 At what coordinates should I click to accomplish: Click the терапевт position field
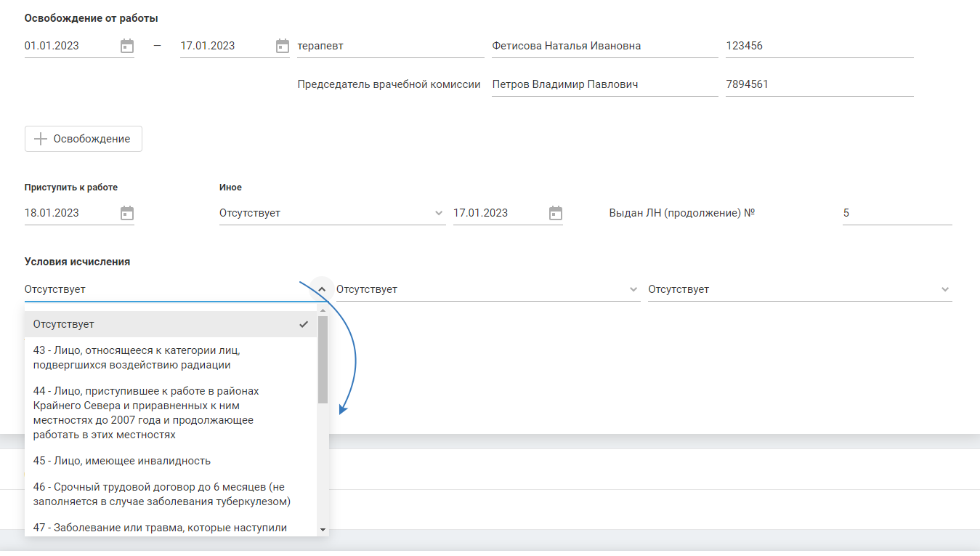coord(389,46)
